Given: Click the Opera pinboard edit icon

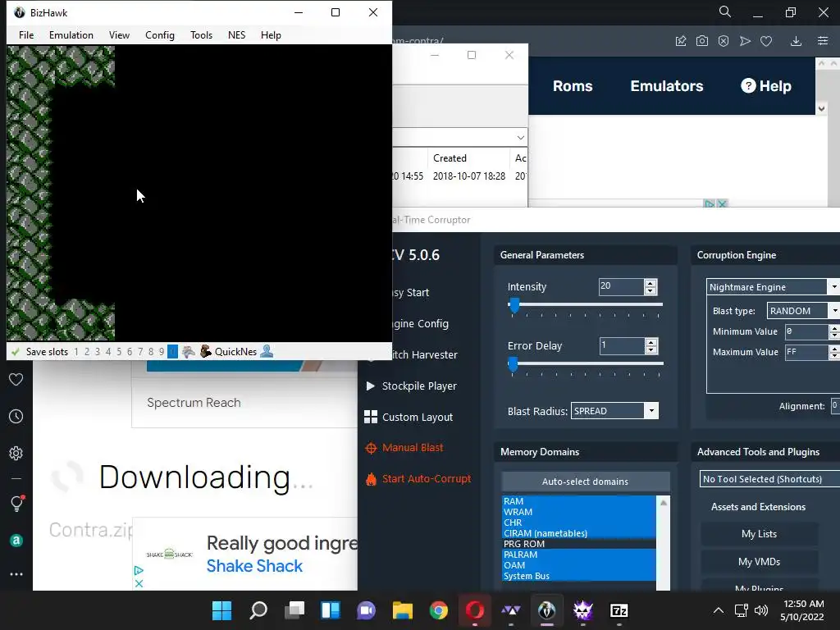Looking at the screenshot, I should (x=681, y=41).
